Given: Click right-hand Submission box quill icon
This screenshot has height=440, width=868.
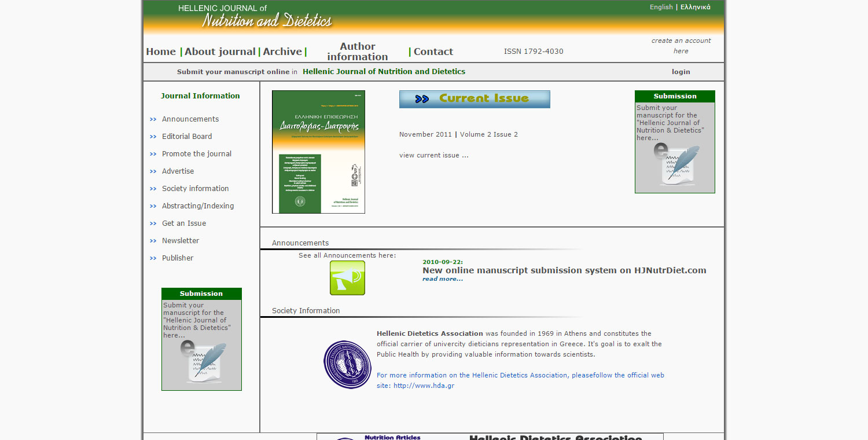Looking at the screenshot, I should (676, 164).
